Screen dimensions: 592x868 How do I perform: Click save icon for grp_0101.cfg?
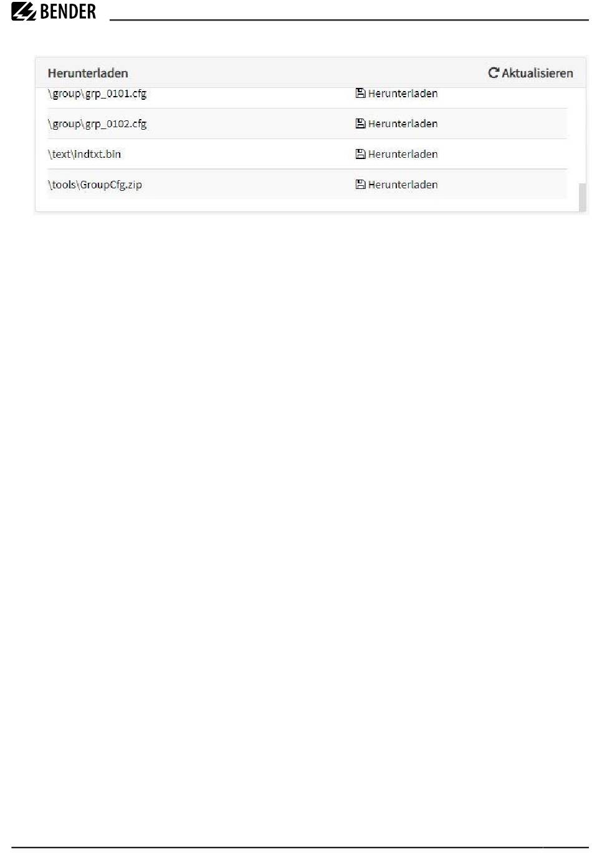(x=360, y=94)
